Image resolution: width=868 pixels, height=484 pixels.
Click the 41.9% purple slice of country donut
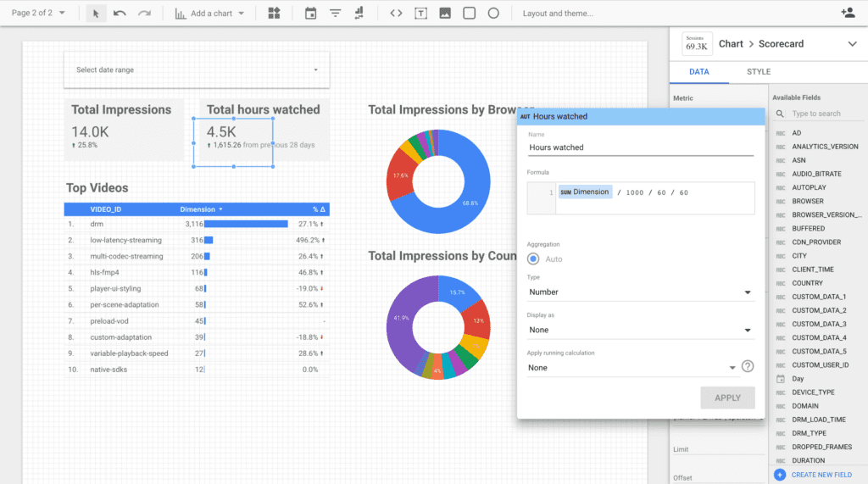pyautogui.click(x=401, y=318)
